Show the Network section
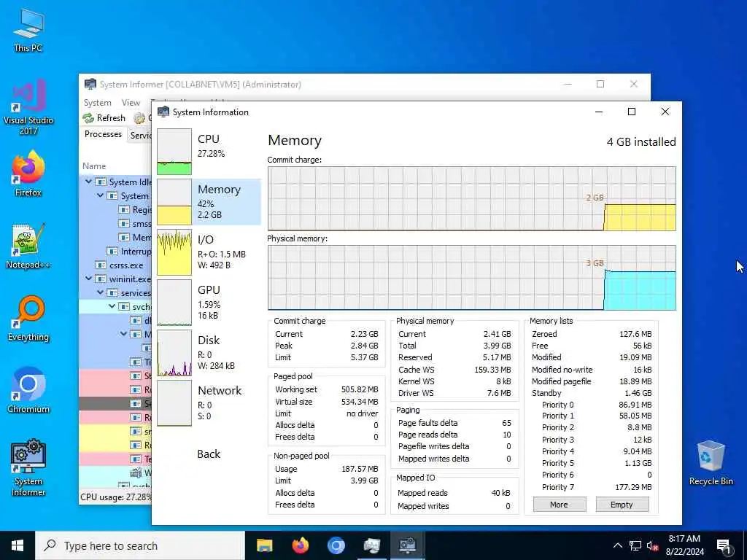The height and width of the screenshot is (560, 747). [x=208, y=402]
